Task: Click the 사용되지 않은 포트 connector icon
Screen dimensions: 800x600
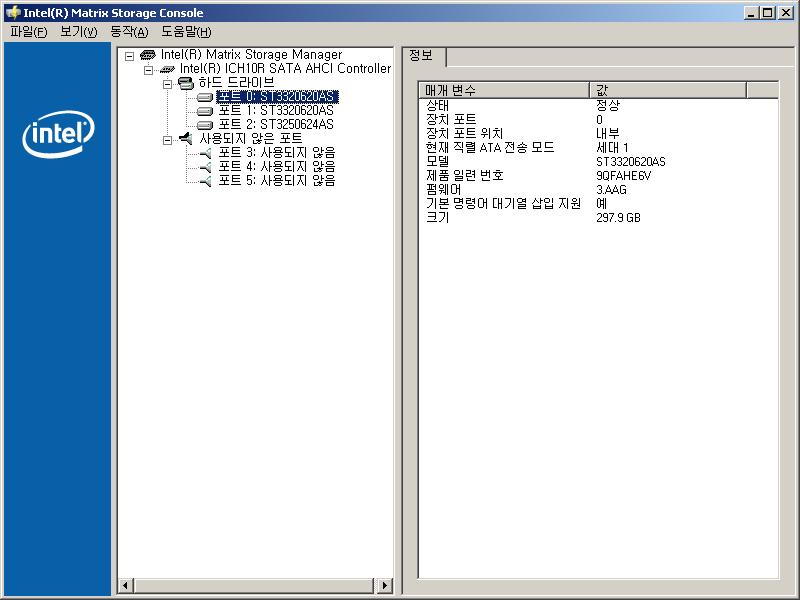Action: 186,138
